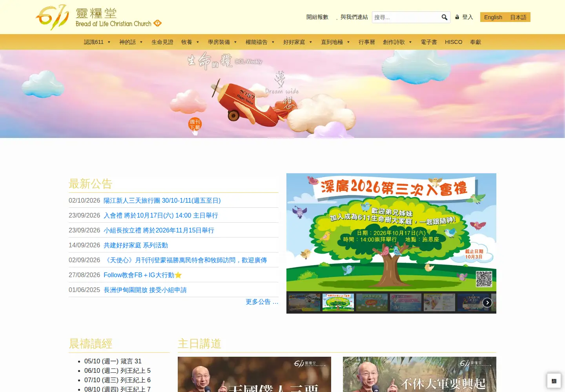This screenshot has height=392, width=565.
Task: Select the green tree carousel thumbnail
Action: tap(338, 302)
